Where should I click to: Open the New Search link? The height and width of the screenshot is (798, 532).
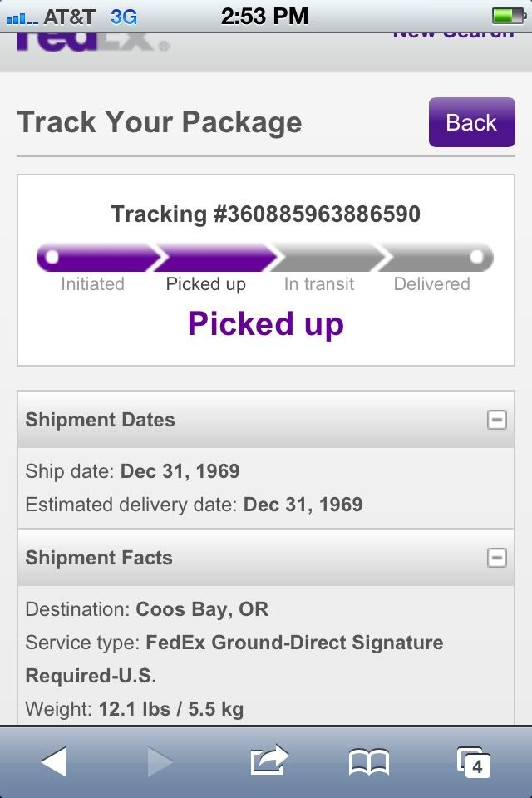point(453,35)
